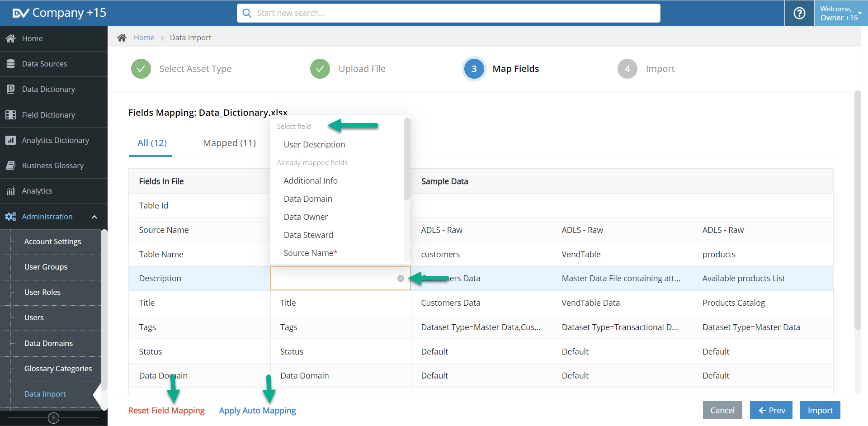Open the Title row mapped field dropdown
The height and width of the screenshot is (426, 868).
pyautogui.click(x=340, y=303)
